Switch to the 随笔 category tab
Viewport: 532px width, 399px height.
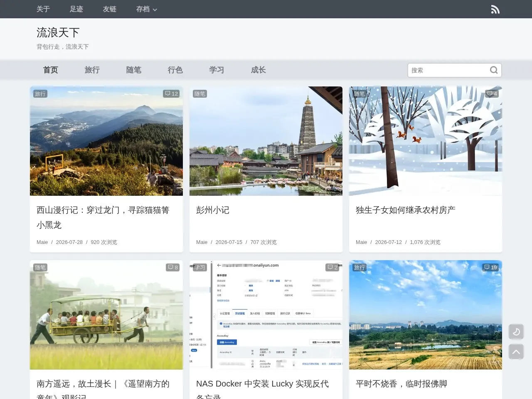[134, 70]
